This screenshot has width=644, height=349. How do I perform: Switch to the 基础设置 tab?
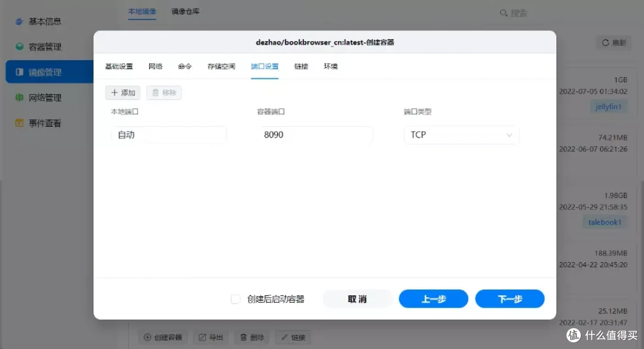(119, 67)
